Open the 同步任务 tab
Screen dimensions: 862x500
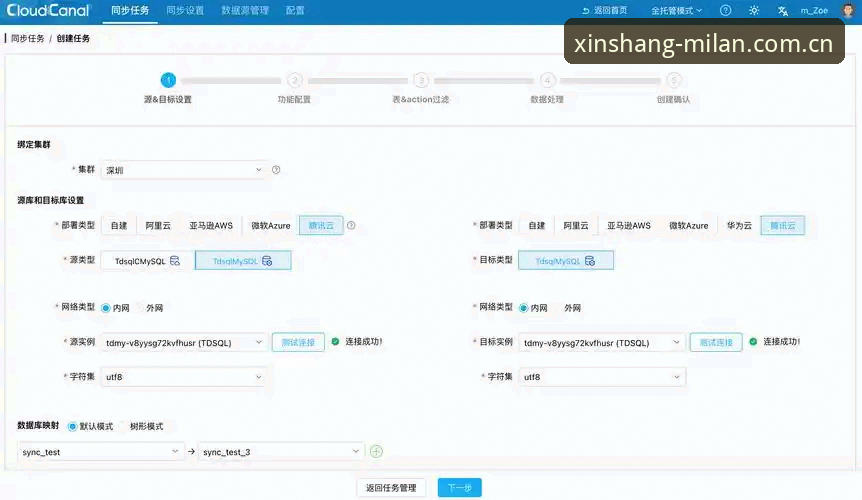(x=130, y=10)
